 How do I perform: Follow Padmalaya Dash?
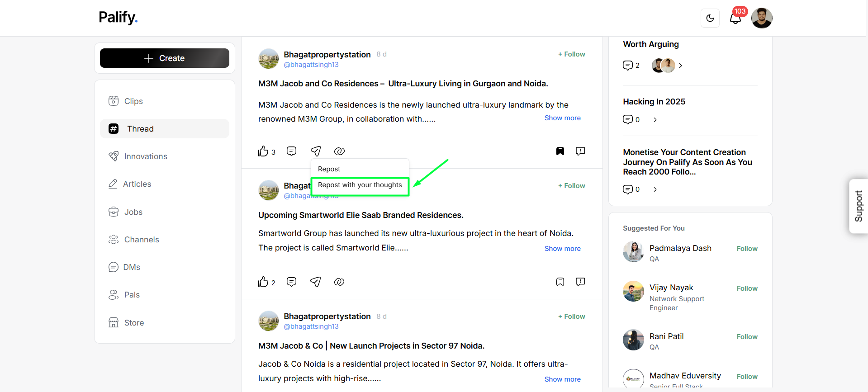click(x=747, y=249)
